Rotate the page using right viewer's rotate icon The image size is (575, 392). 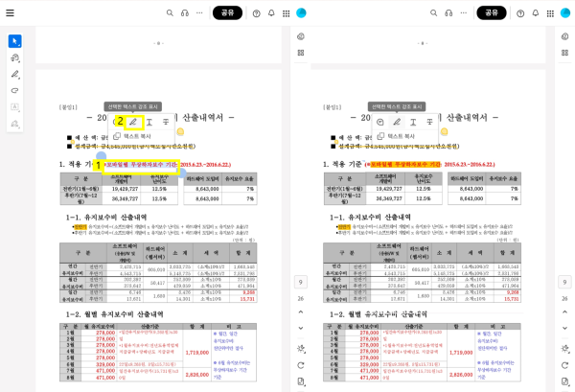[564, 365]
